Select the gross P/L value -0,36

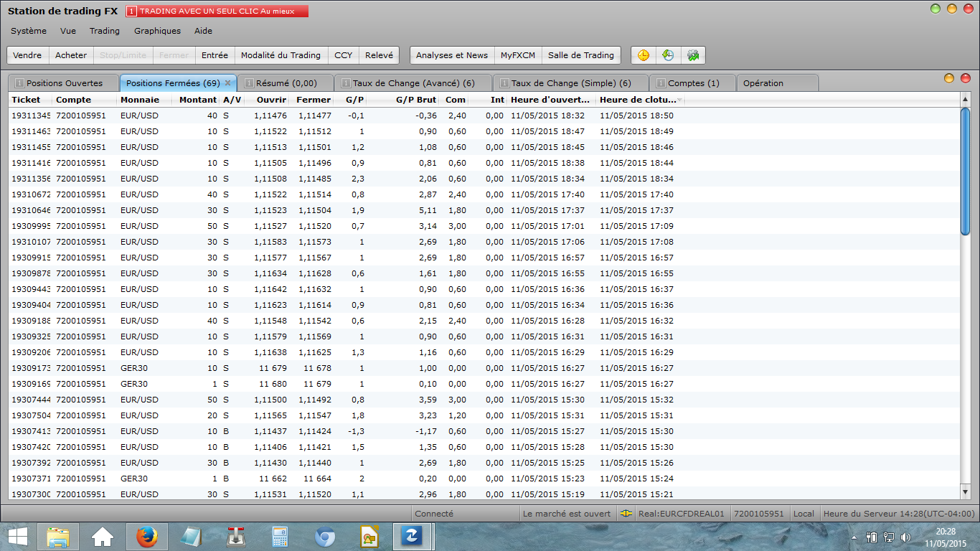(x=426, y=116)
